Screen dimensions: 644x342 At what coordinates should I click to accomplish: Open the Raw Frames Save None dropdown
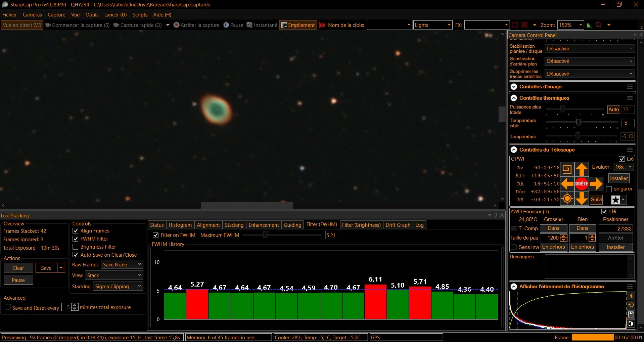point(122,265)
